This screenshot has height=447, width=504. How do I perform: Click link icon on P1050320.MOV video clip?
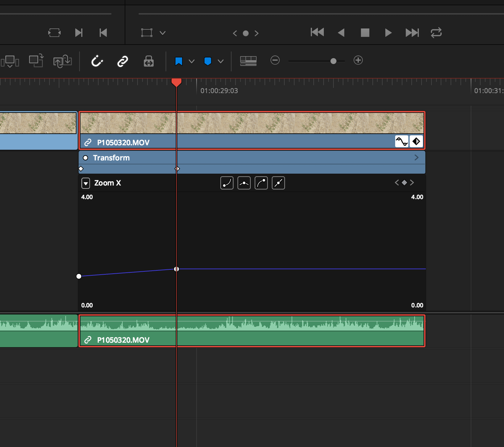click(x=88, y=143)
